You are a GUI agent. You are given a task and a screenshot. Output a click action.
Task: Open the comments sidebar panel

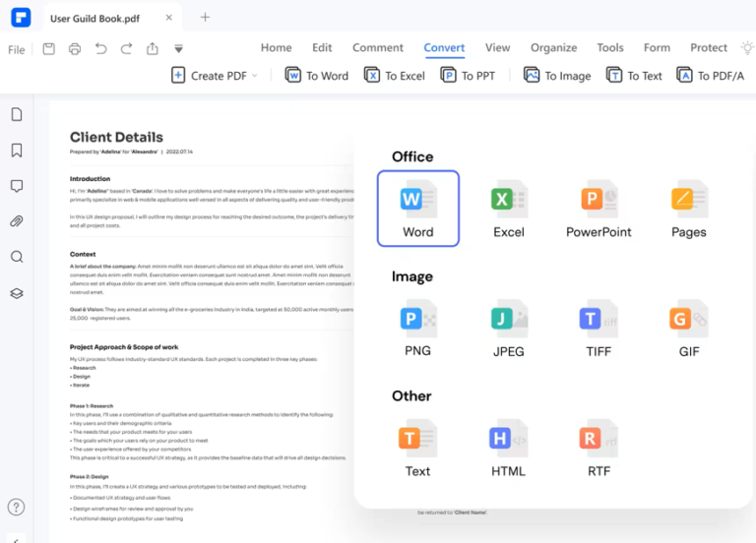coord(17,186)
